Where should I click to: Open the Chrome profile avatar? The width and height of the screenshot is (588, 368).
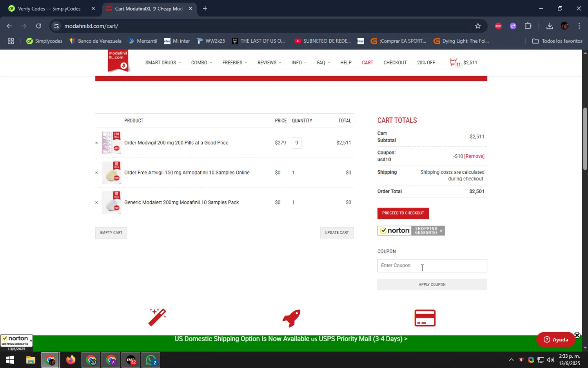(x=564, y=26)
